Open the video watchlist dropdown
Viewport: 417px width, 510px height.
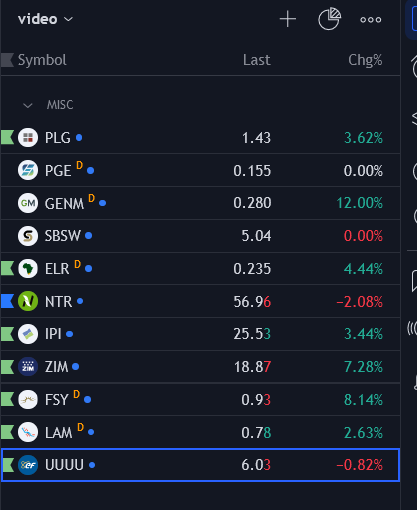coord(45,19)
